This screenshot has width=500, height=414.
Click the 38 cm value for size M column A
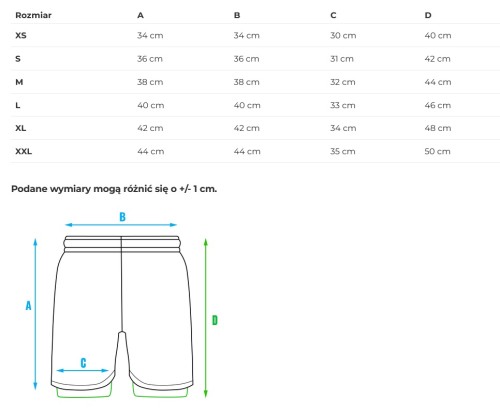tap(150, 82)
